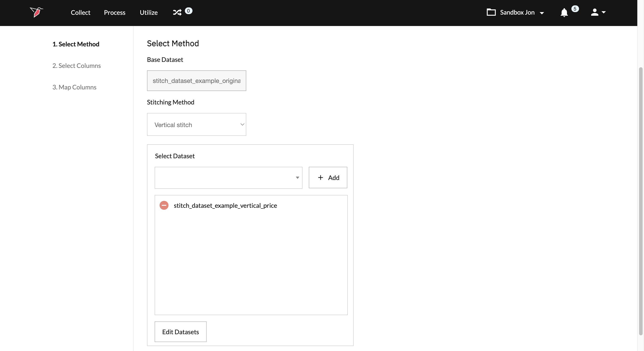
Task: Click the pipeline counter badge showing 0
Action: pyautogui.click(x=188, y=11)
